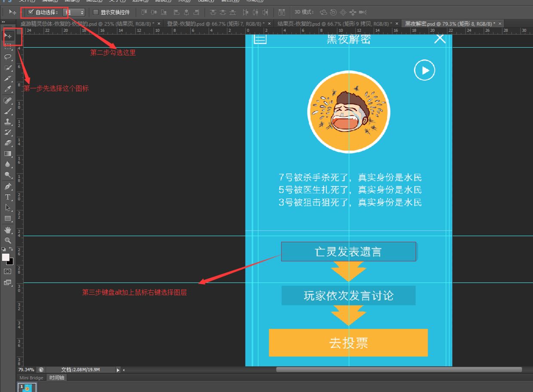Viewport: 533px width, 392px height.
Task: Activate the Zoom tool
Action: (x=8, y=239)
